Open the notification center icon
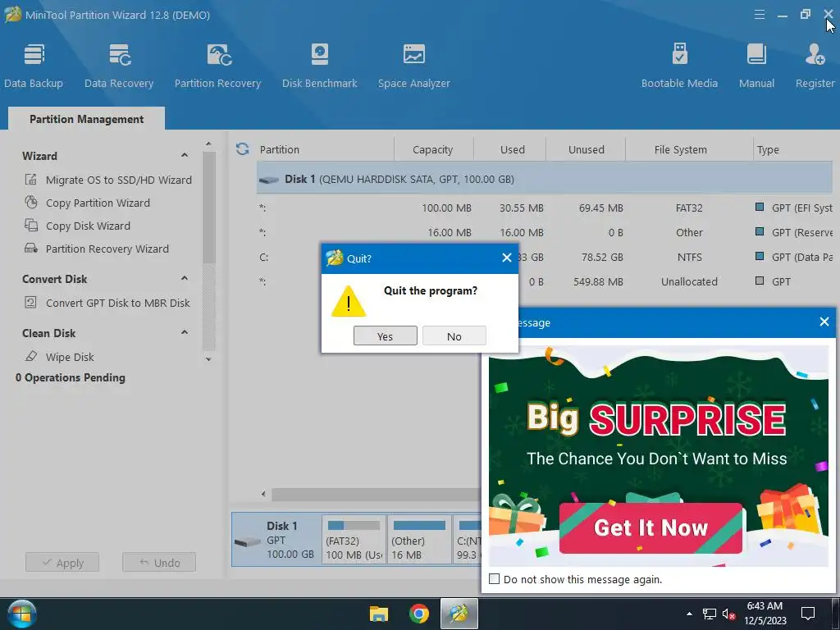Screen dimensions: 840x630 [x=808, y=614]
